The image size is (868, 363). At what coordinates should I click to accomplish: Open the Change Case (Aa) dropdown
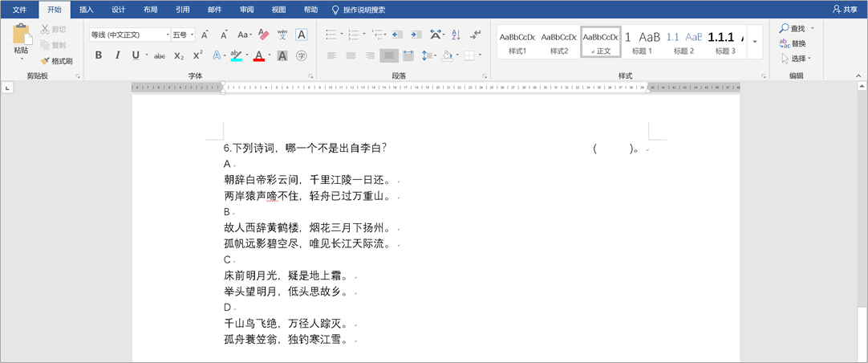point(245,35)
